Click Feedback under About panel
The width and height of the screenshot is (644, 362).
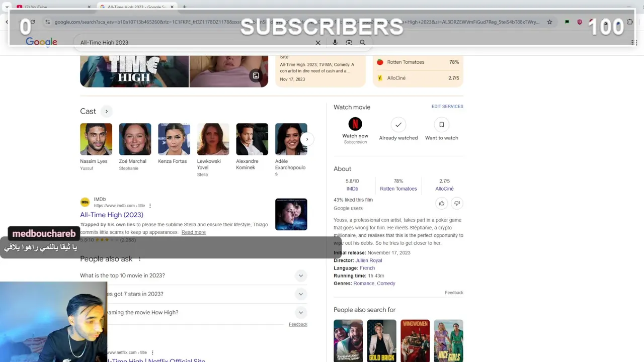pos(454,293)
